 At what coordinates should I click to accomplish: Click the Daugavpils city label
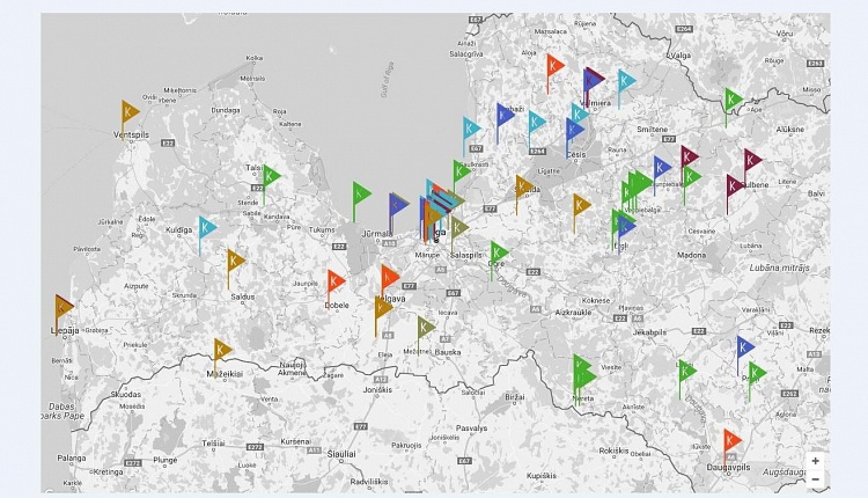coord(728,467)
